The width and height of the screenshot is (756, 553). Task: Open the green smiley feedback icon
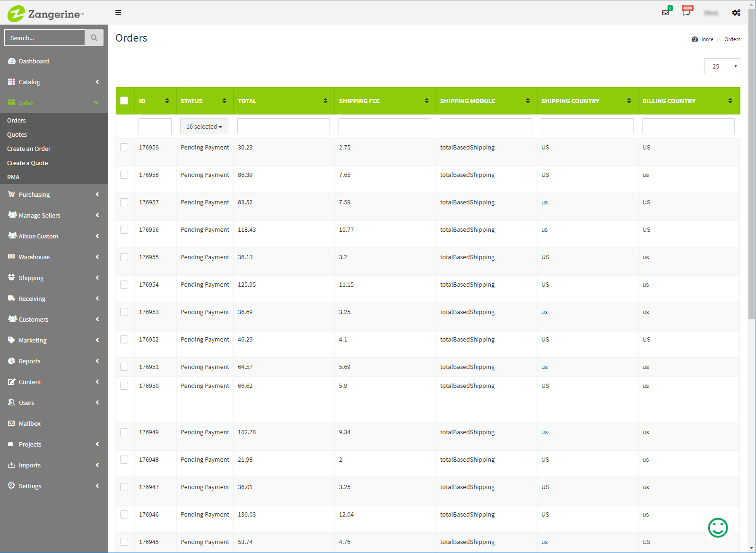tap(718, 527)
